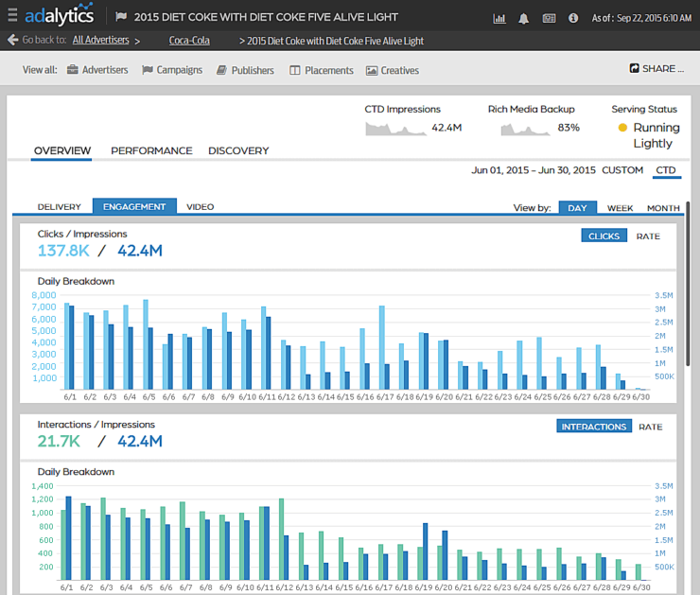The height and width of the screenshot is (595, 700).
Task: Open the Coca-Cola breadcrumb link
Action: click(189, 40)
